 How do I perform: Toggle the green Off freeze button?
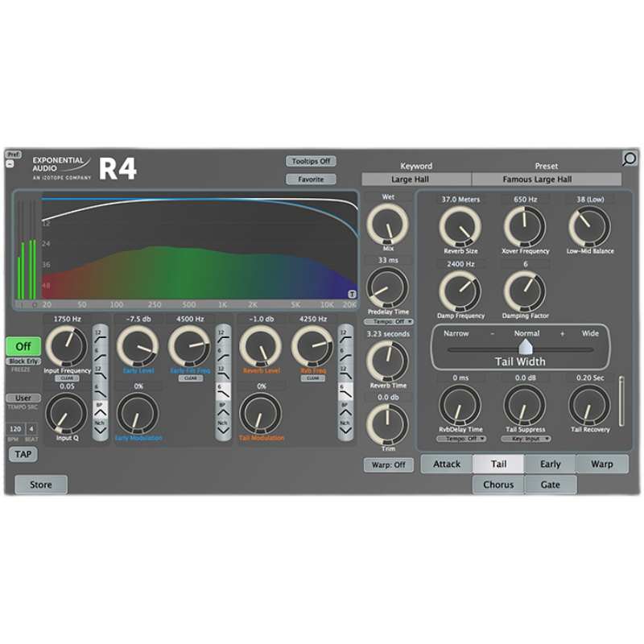point(23,346)
